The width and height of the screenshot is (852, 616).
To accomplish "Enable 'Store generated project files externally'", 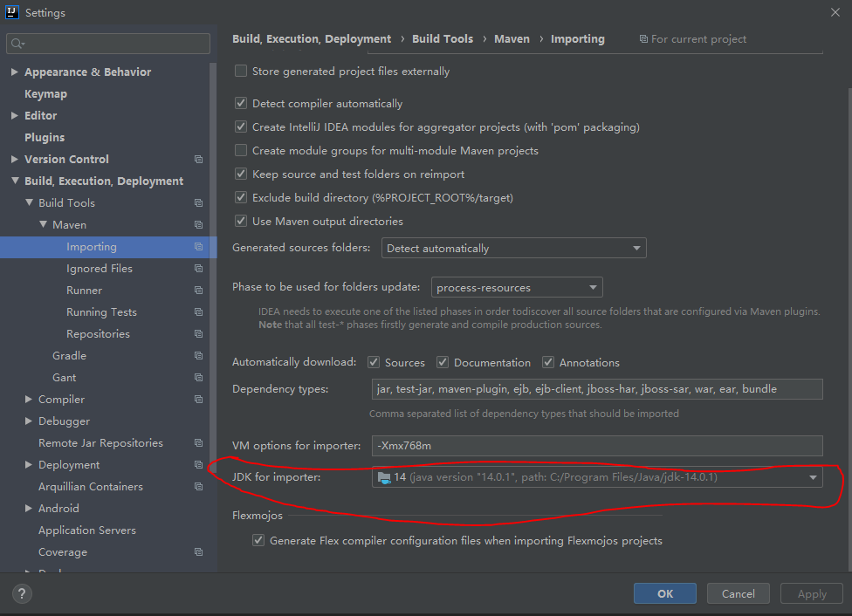I will 240,71.
